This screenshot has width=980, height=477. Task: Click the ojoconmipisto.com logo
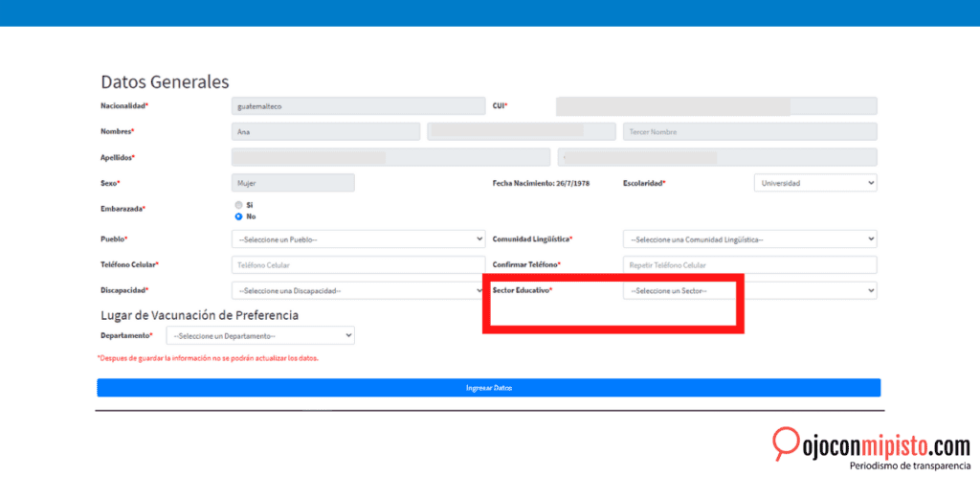[871, 447]
